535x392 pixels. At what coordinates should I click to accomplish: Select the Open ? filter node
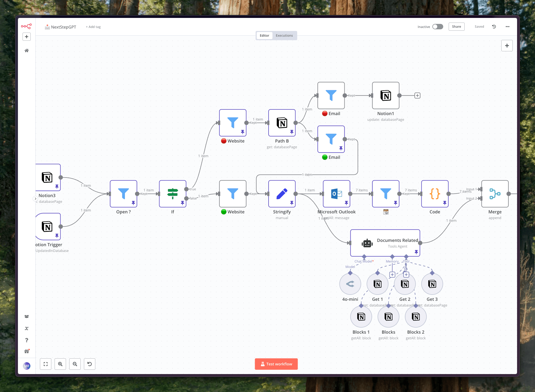coord(124,194)
